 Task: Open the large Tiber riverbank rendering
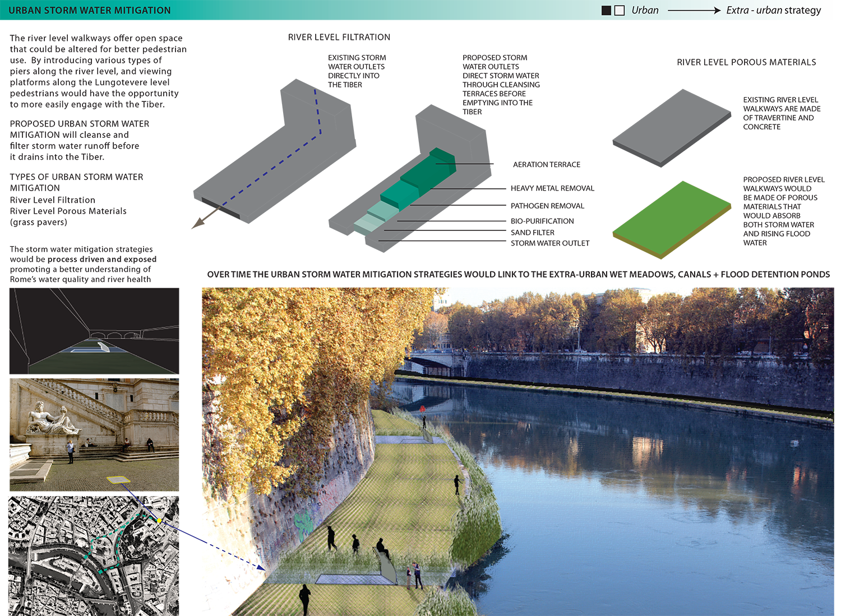(x=518, y=452)
